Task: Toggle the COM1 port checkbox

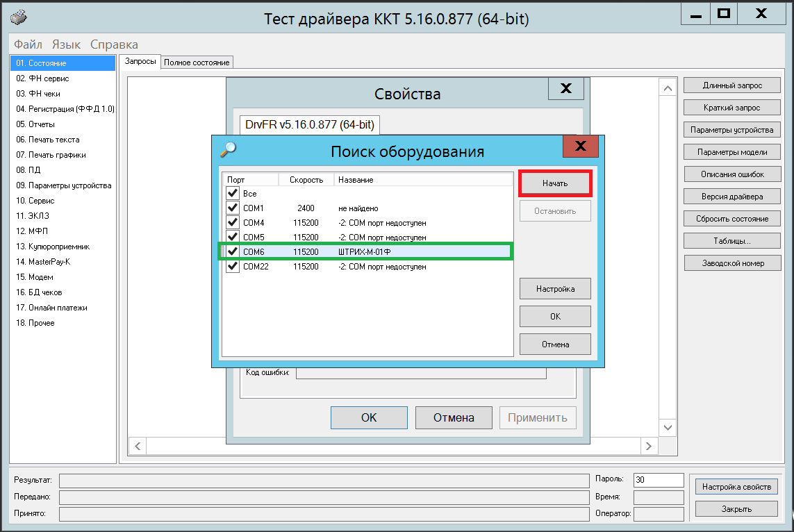Action: [233, 208]
